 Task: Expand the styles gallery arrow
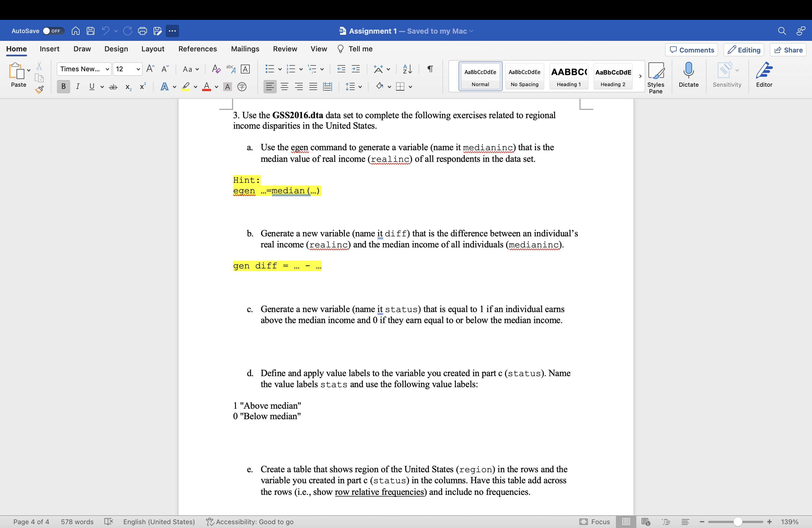pos(640,76)
